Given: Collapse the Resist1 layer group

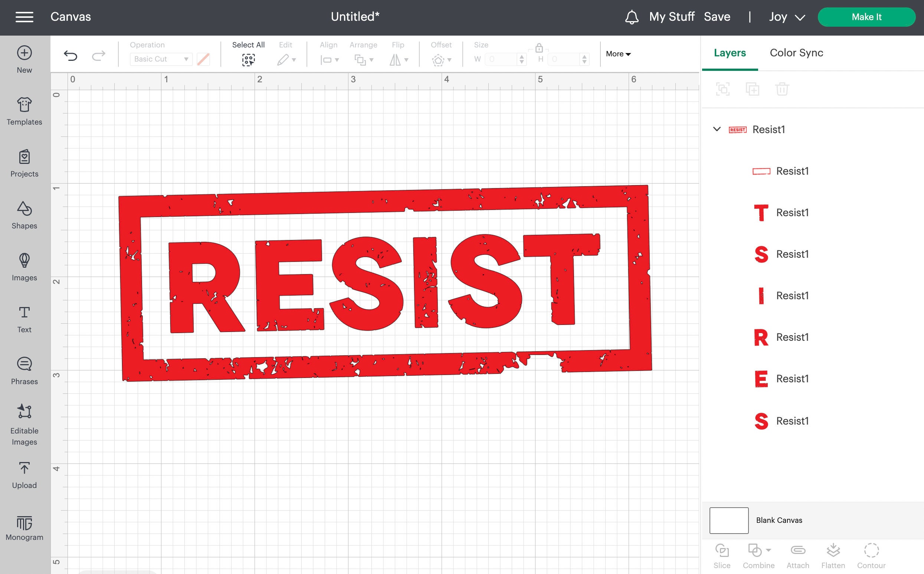Looking at the screenshot, I should [x=717, y=129].
